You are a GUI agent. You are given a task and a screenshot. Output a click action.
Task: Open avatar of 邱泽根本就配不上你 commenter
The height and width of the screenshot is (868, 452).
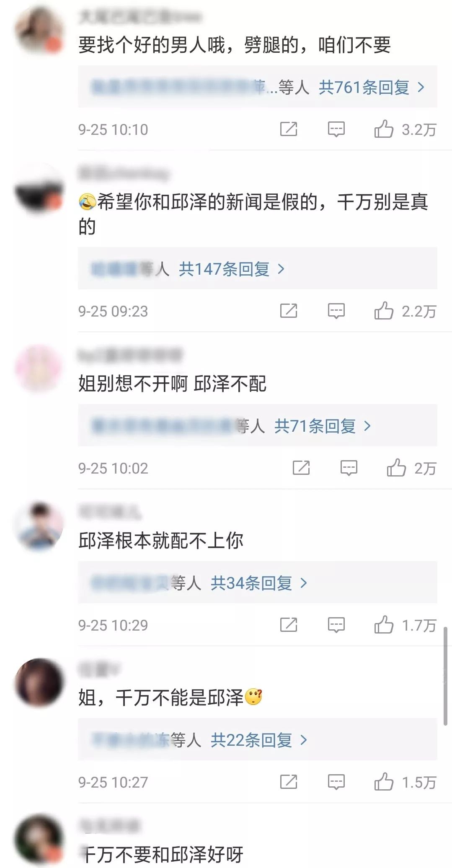[x=39, y=525]
